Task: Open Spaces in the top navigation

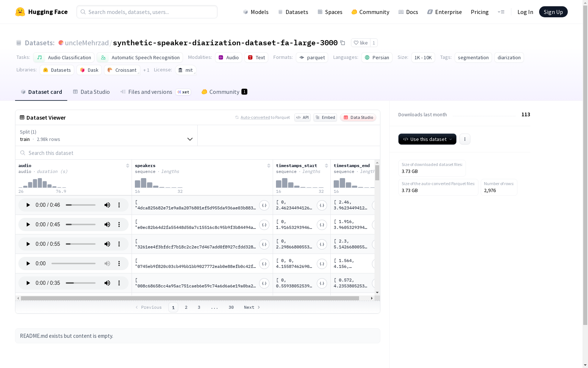Action: [330, 12]
